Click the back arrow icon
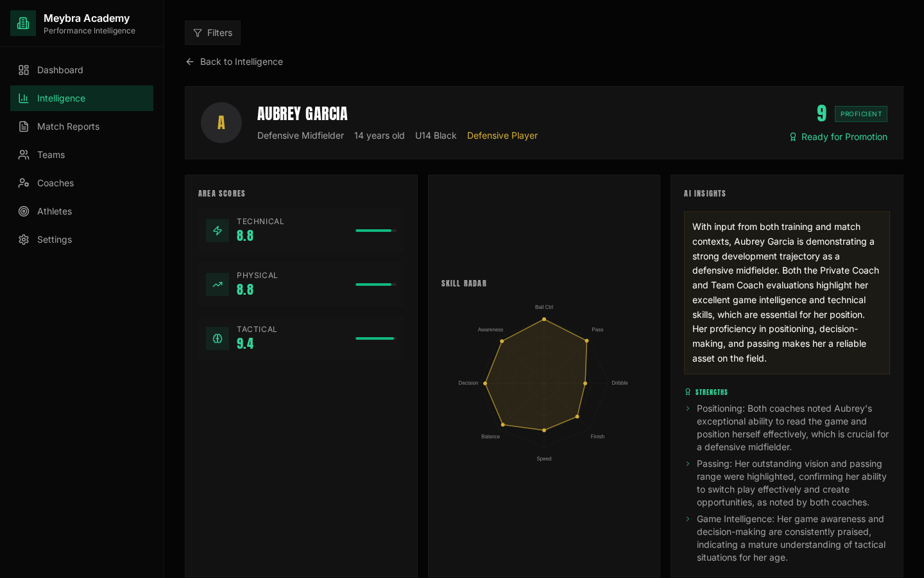The width and height of the screenshot is (924, 578). pyautogui.click(x=190, y=62)
